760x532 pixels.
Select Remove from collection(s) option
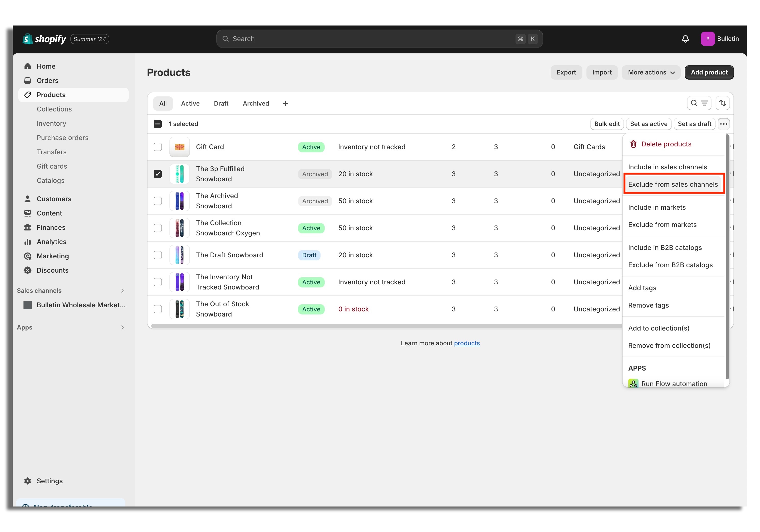point(673,345)
